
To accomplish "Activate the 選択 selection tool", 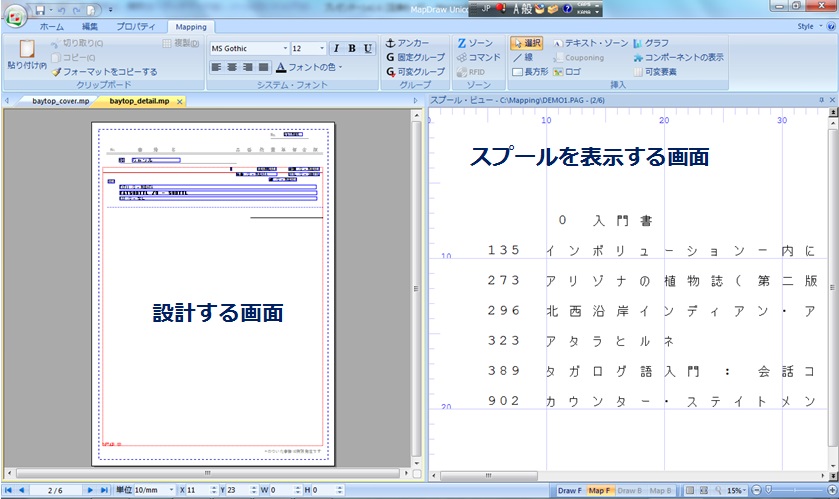I will pos(527,43).
